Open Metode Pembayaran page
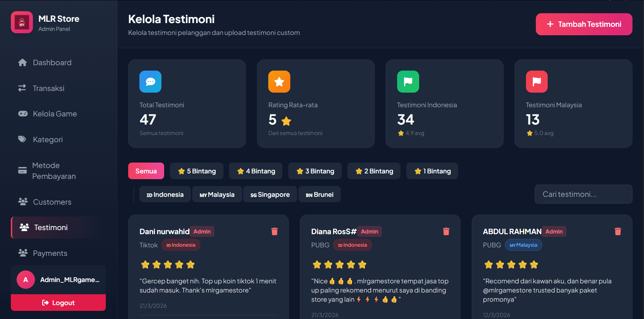 [58, 171]
